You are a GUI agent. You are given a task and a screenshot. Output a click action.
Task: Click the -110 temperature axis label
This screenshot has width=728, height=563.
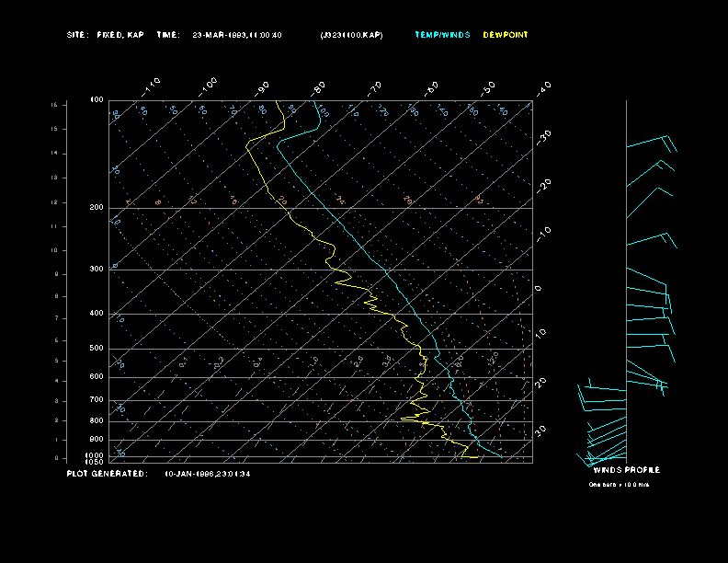pos(153,86)
